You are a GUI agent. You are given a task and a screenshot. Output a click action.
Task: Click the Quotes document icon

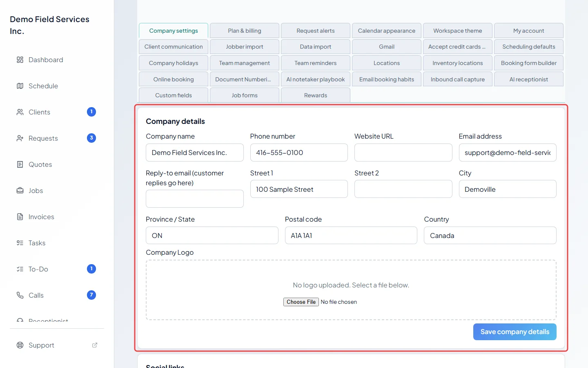tap(20, 164)
